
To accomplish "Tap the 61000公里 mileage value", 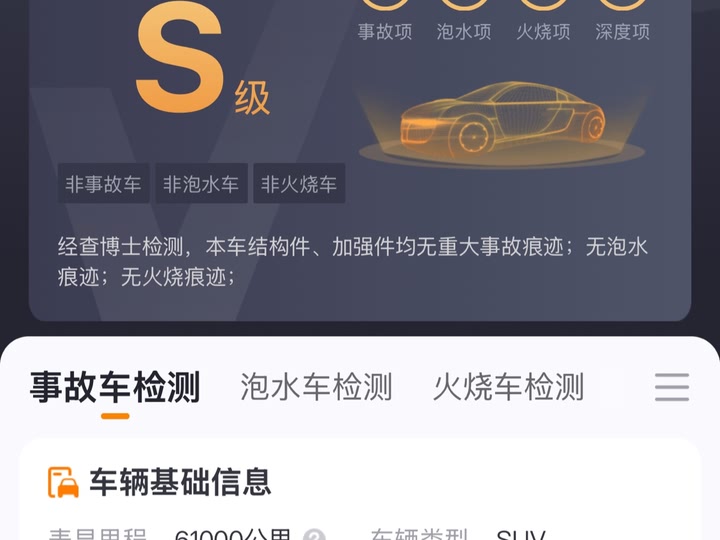I will tap(233, 535).
